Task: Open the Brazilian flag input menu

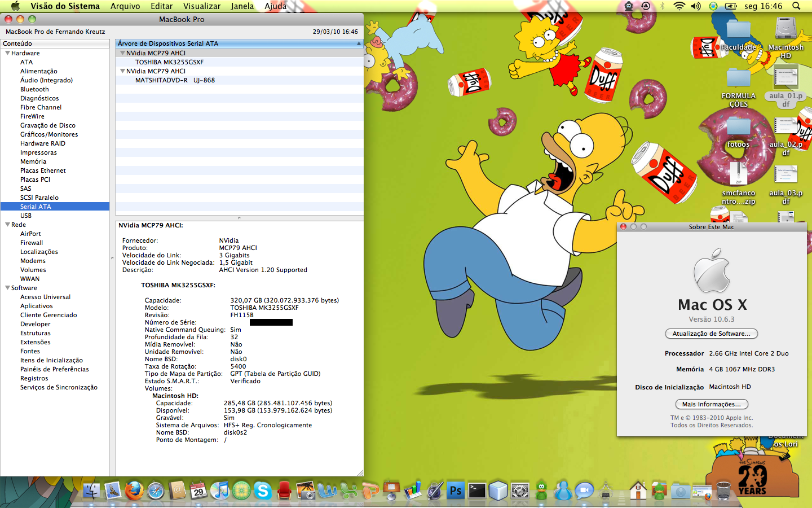Action: click(713, 6)
